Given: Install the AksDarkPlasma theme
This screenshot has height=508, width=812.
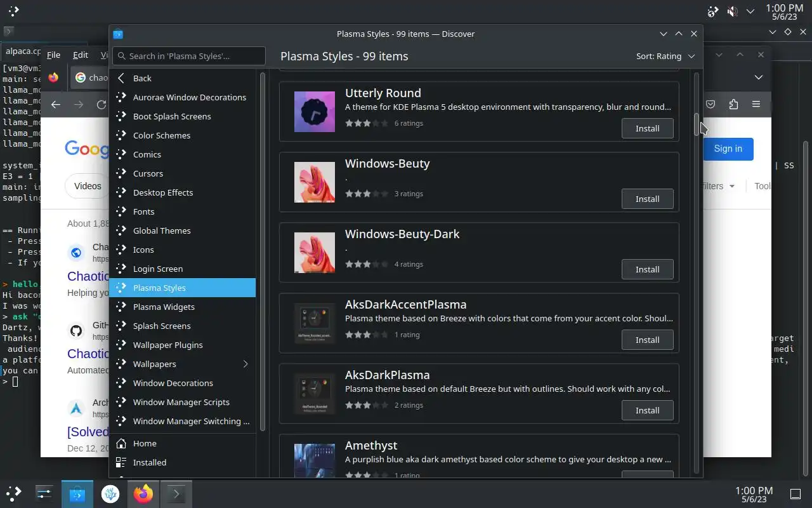Looking at the screenshot, I should 647,410.
